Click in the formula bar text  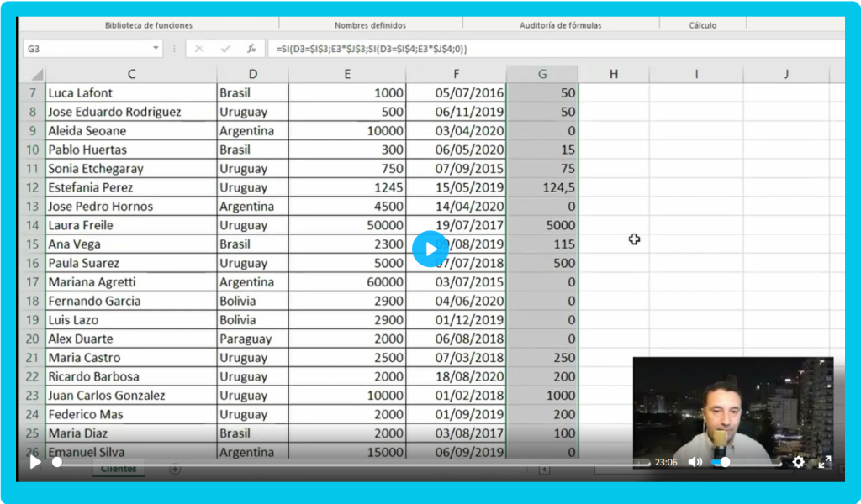tap(504, 49)
